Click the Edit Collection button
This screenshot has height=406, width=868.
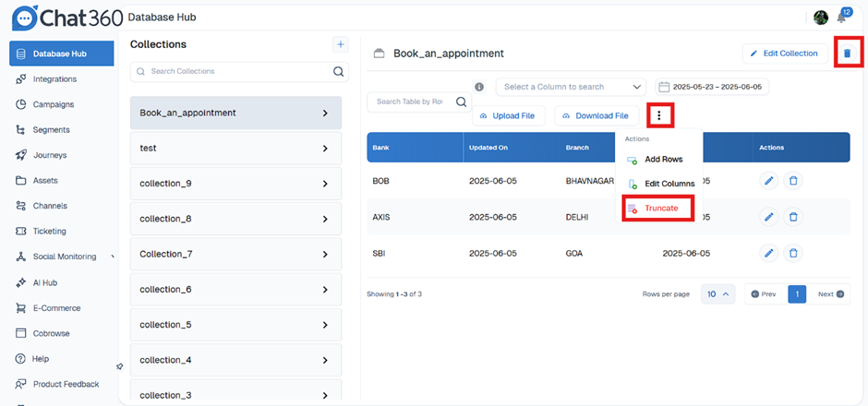coord(783,54)
